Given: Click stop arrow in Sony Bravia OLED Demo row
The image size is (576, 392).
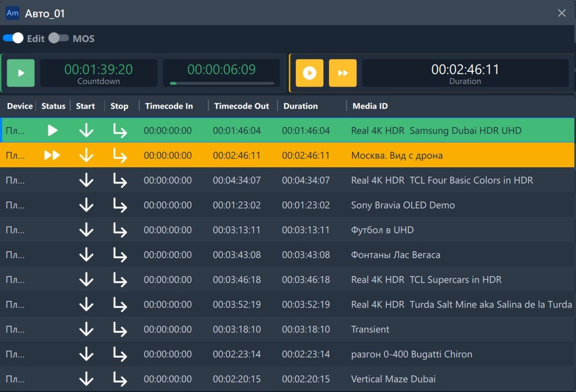Looking at the screenshot, I should [120, 205].
